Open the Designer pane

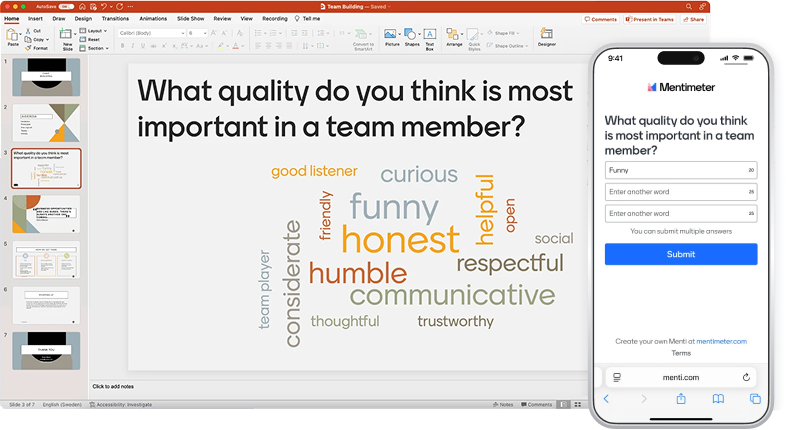point(547,35)
